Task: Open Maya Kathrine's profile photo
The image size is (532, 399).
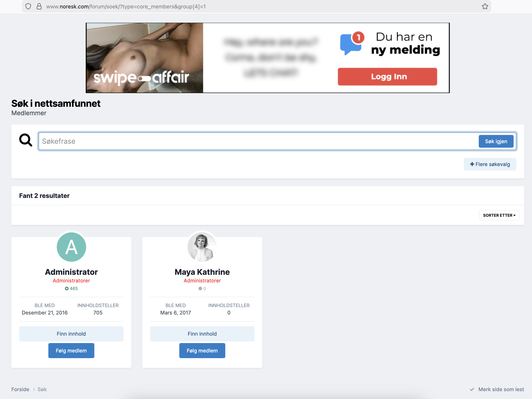Action: click(x=202, y=247)
